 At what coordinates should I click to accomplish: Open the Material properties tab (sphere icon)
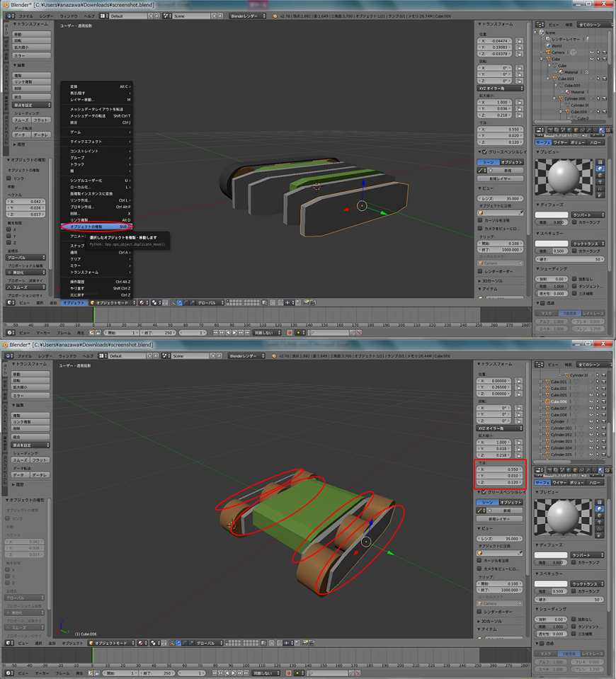pos(601,130)
